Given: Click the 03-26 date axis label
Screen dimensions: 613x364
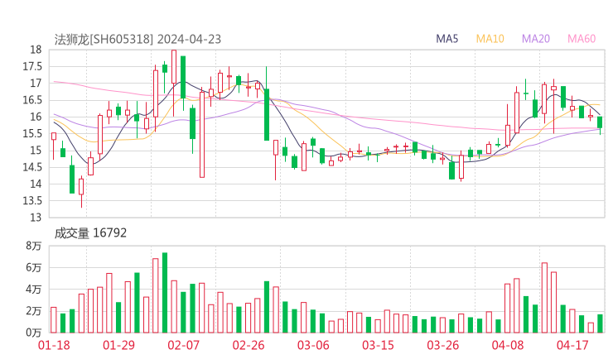Looking at the screenshot, I should (x=442, y=345).
